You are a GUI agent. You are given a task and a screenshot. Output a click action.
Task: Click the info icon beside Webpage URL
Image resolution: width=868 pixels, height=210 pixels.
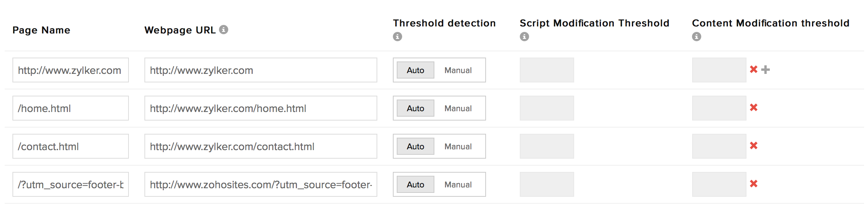[224, 30]
